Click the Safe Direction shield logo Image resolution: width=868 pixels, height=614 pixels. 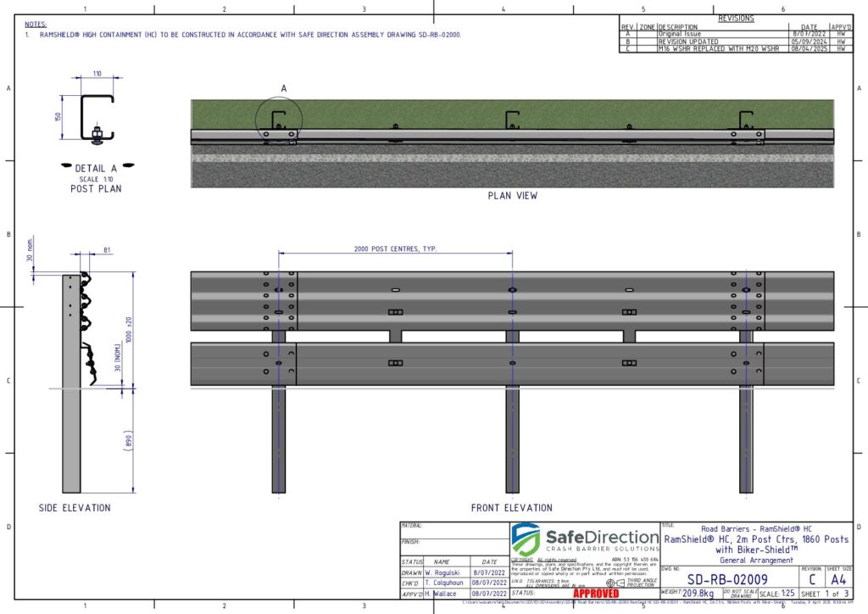coord(526,539)
